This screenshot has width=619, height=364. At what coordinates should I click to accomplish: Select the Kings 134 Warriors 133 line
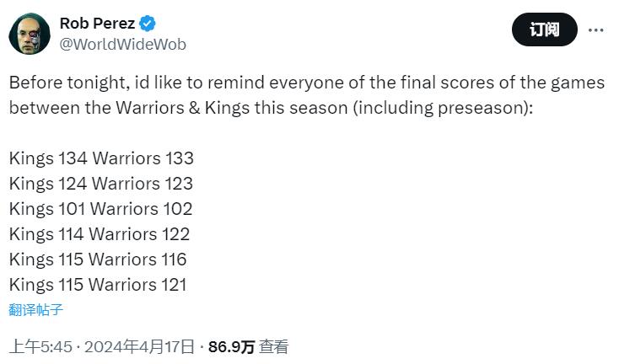coord(101,158)
